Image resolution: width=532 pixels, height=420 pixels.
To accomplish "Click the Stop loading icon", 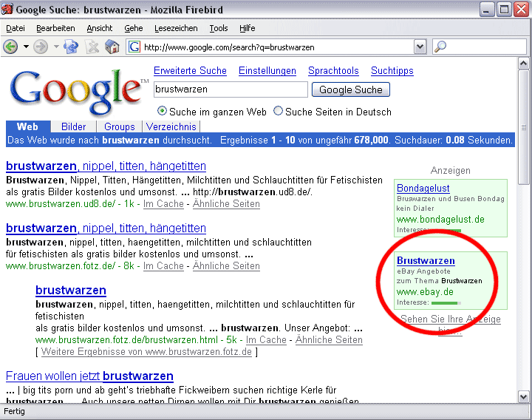I will [92, 47].
